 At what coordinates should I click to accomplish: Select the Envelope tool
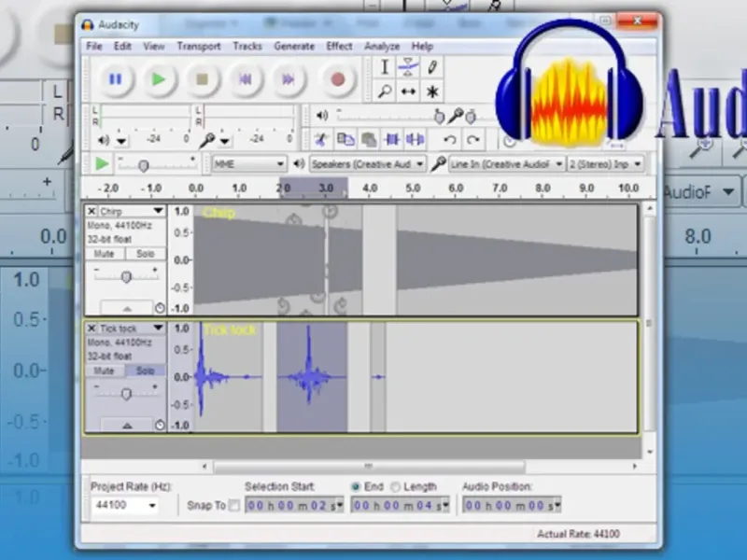click(408, 67)
